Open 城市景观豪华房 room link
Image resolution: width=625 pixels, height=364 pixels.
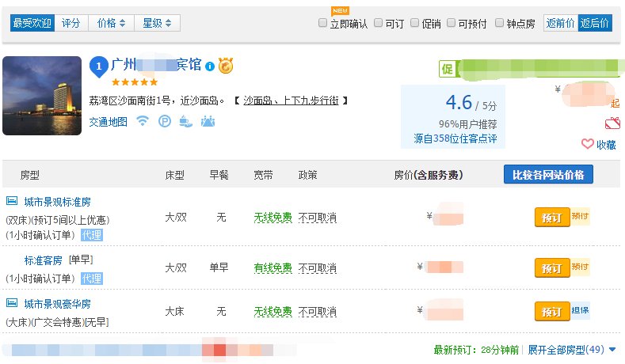(57, 304)
